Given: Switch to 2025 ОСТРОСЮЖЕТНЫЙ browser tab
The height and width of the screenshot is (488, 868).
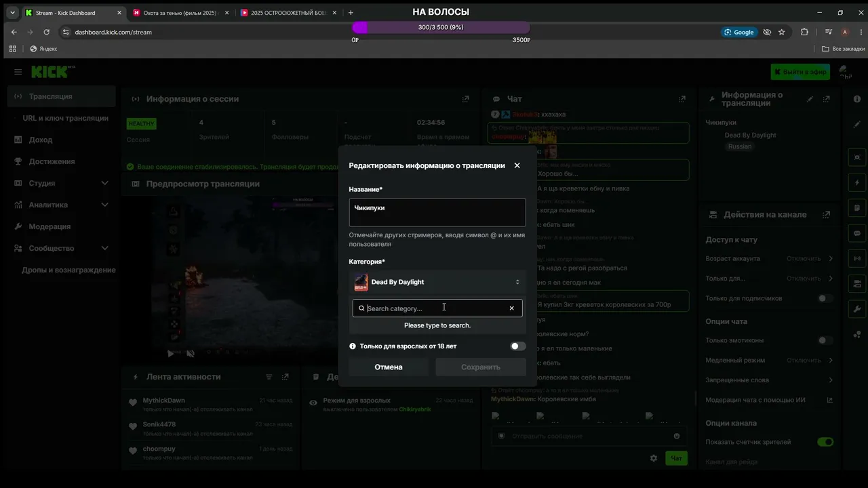Looking at the screenshot, I should 290,13.
